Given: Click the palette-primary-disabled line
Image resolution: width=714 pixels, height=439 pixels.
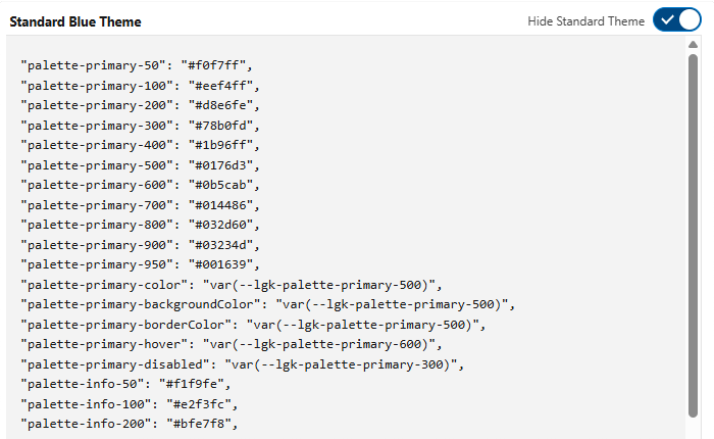Looking at the screenshot, I should tap(242, 364).
